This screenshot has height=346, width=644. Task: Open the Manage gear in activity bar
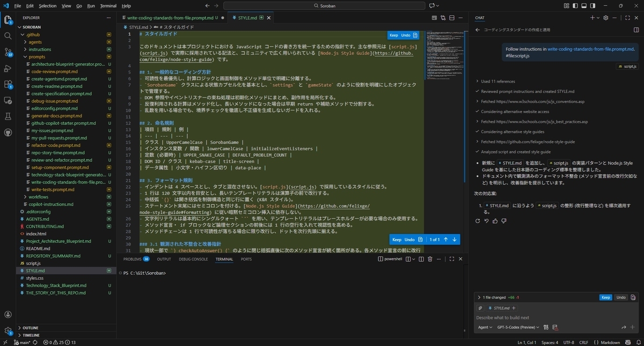tap(8, 331)
